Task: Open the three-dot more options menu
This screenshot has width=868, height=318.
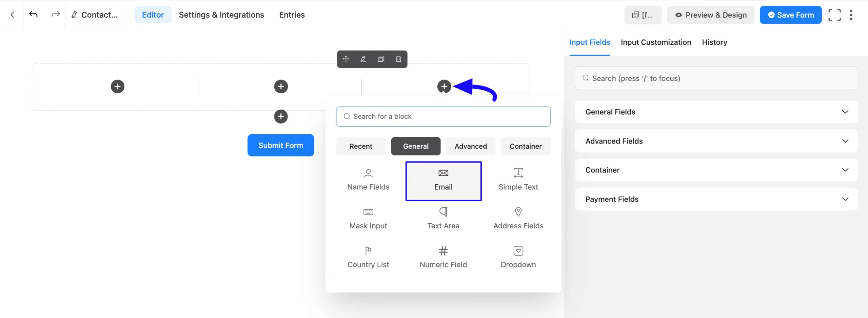Action: pyautogui.click(x=851, y=15)
